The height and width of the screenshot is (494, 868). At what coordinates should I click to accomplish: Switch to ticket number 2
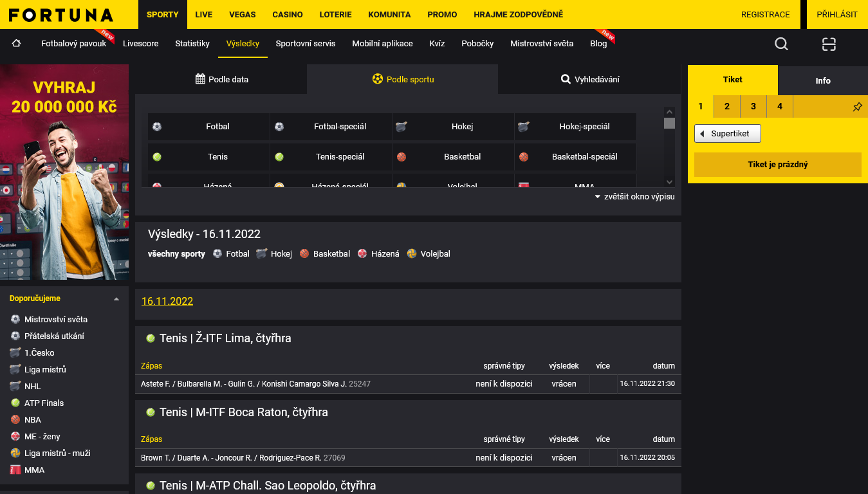click(x=727, y=107)
